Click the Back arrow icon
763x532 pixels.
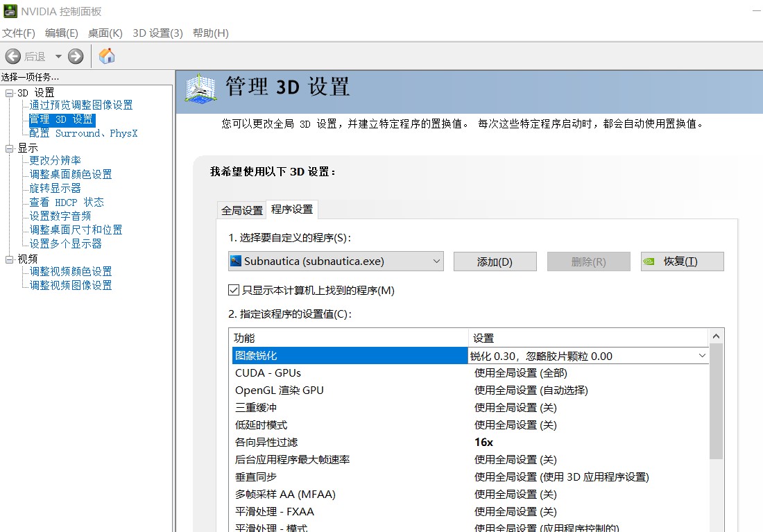pos(12,56)
